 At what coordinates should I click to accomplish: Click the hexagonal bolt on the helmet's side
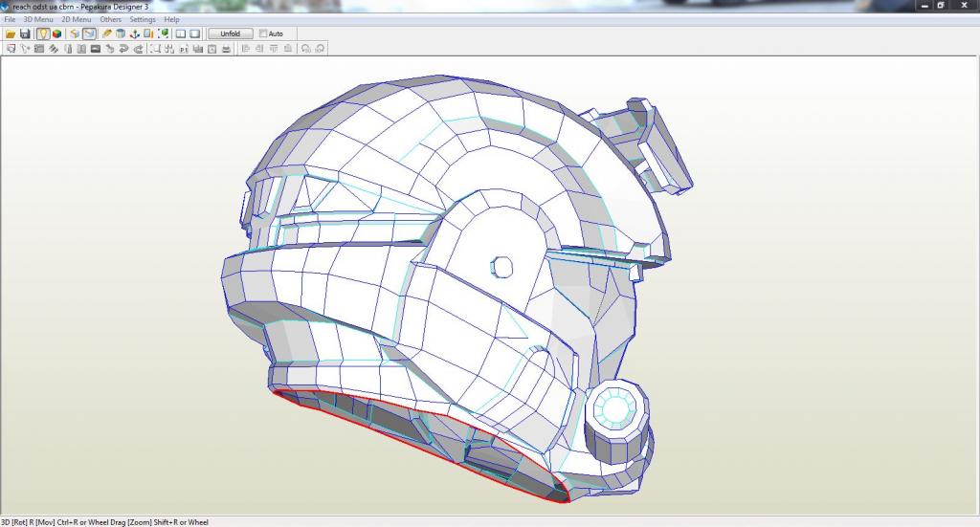tap(501, 267)
